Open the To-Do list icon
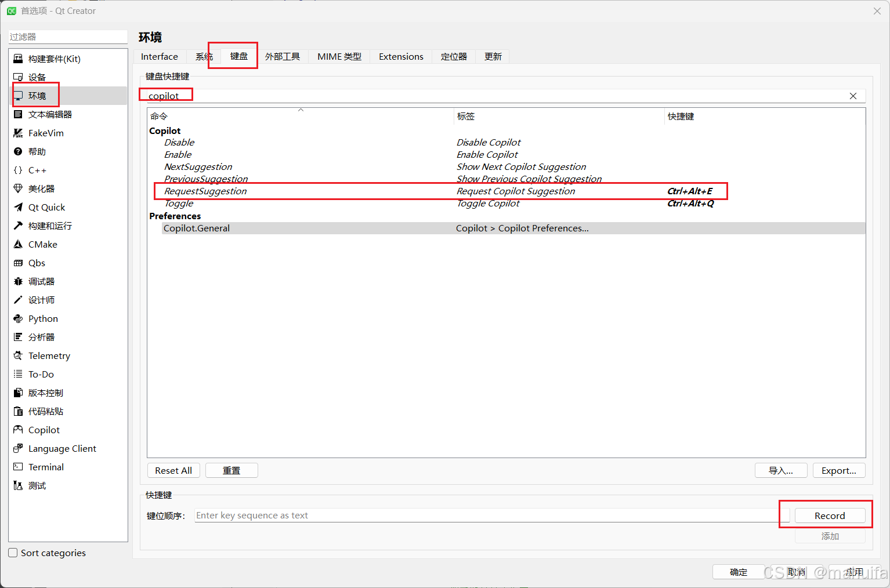 tap(18, 374)
